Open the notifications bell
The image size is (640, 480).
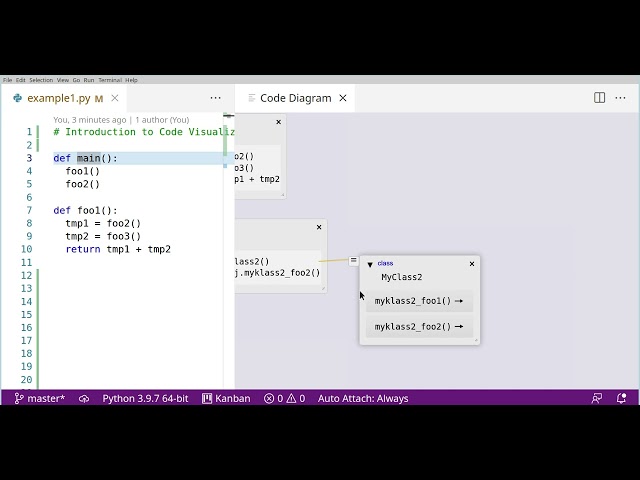tap(621, 398)
